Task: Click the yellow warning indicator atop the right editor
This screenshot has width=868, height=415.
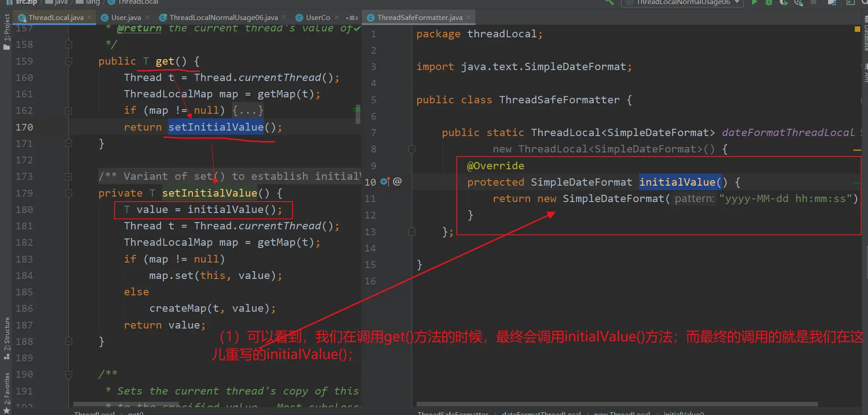Action: [857, 29]
